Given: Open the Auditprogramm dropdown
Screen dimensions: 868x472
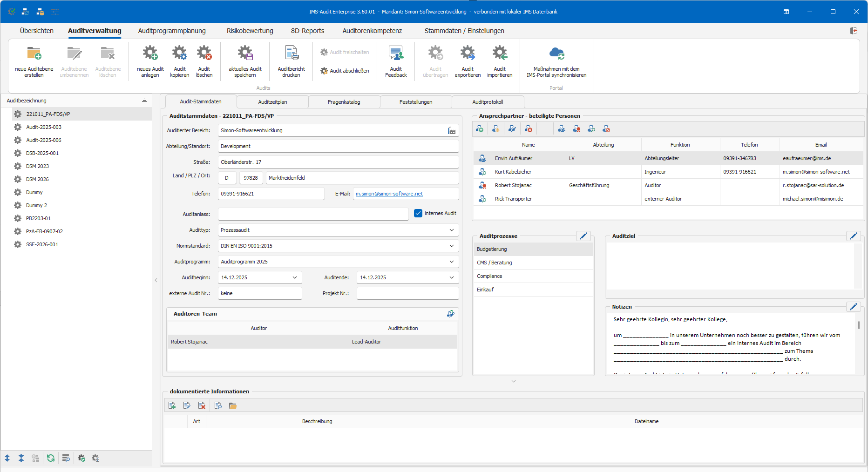Looking at the screenshot, I should coord(452,262).
